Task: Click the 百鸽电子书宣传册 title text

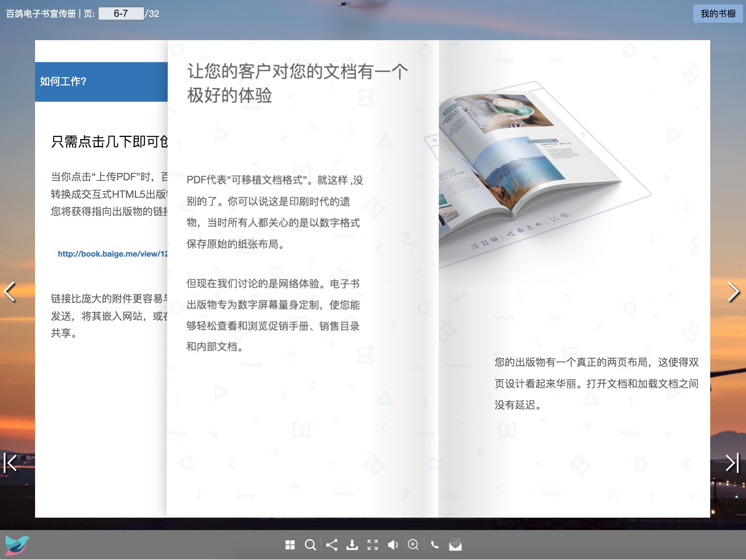Action: pyautogui.click(x=41, y=14)
